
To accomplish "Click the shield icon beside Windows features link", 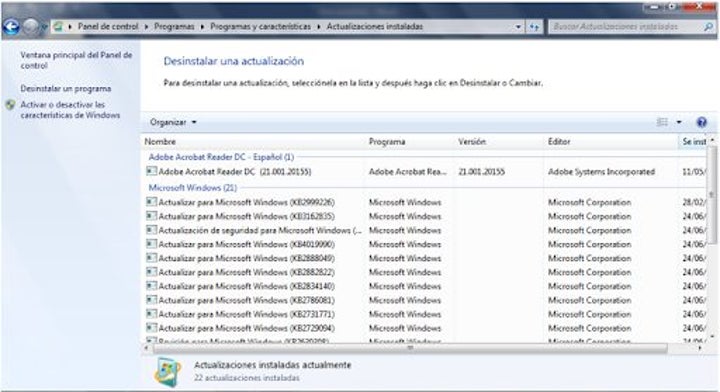I will (x=11, y=105).
